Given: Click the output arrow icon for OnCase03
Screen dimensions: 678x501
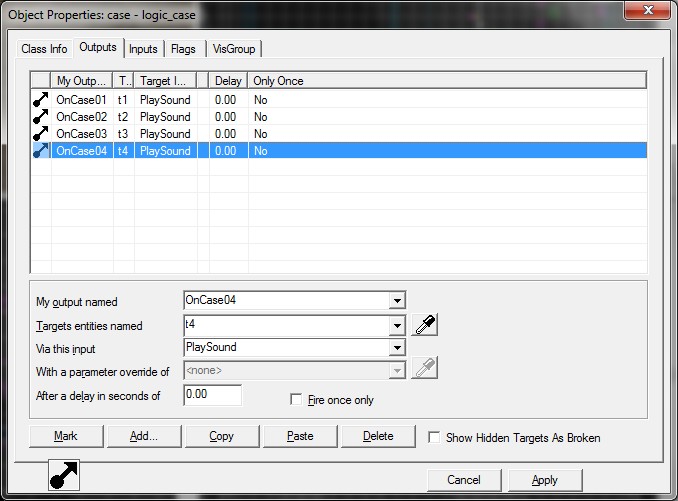Looking at the screenshot, I should tap(41, 134).
